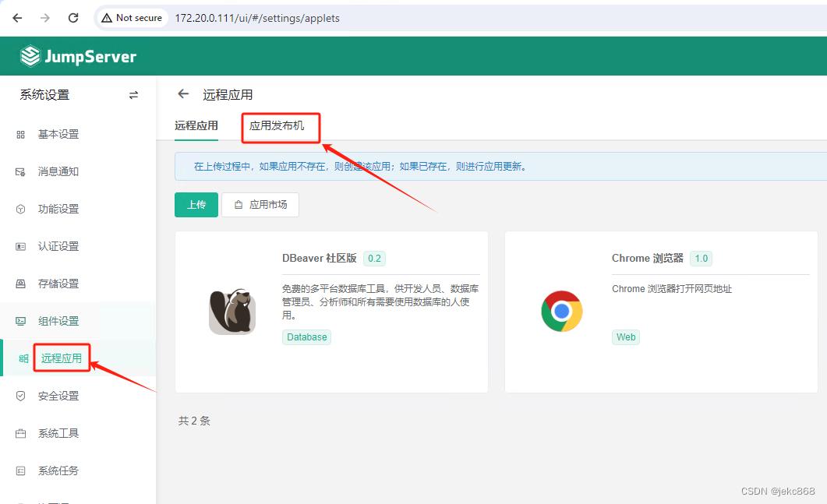Click the upload notice info banner
827x504 pixels.
[x=500, y=167]
